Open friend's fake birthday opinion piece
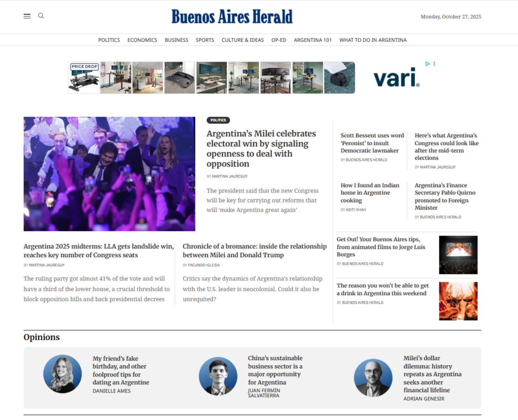 tap(121, 370)
